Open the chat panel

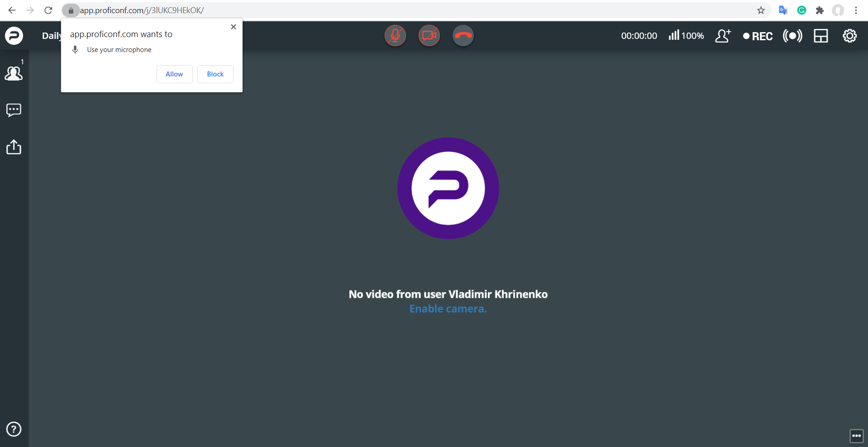[x=14, y=110]
